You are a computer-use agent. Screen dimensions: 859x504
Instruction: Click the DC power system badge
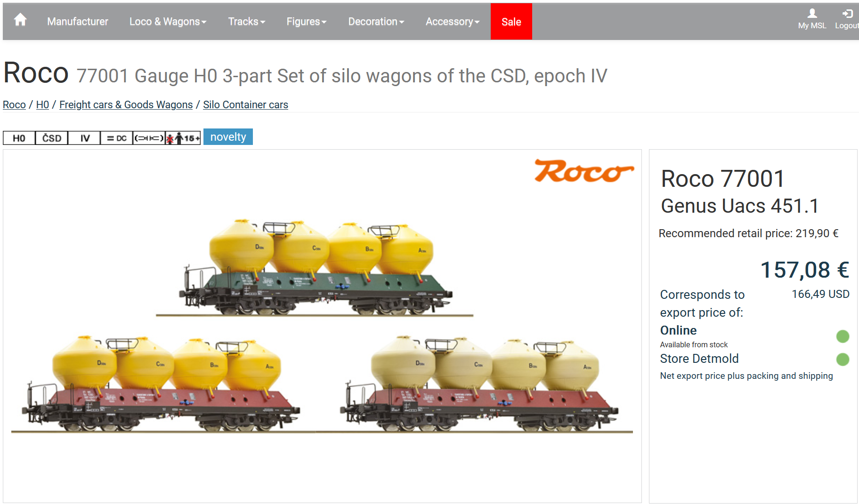117,138
